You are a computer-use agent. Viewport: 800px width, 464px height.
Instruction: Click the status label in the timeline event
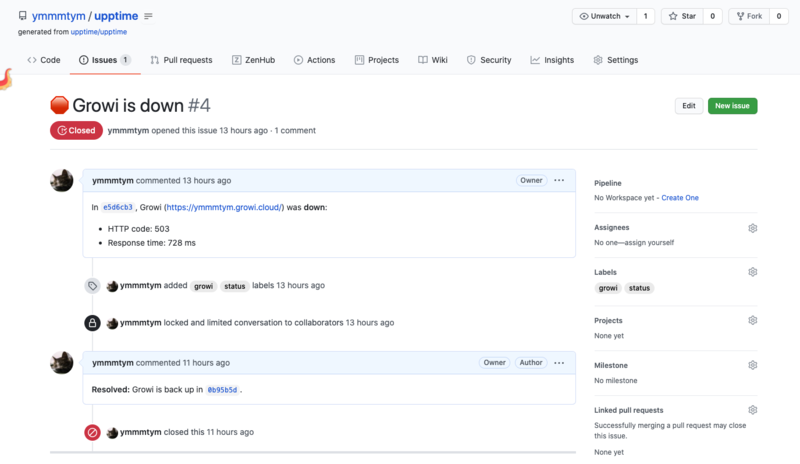tap(235, 286)
